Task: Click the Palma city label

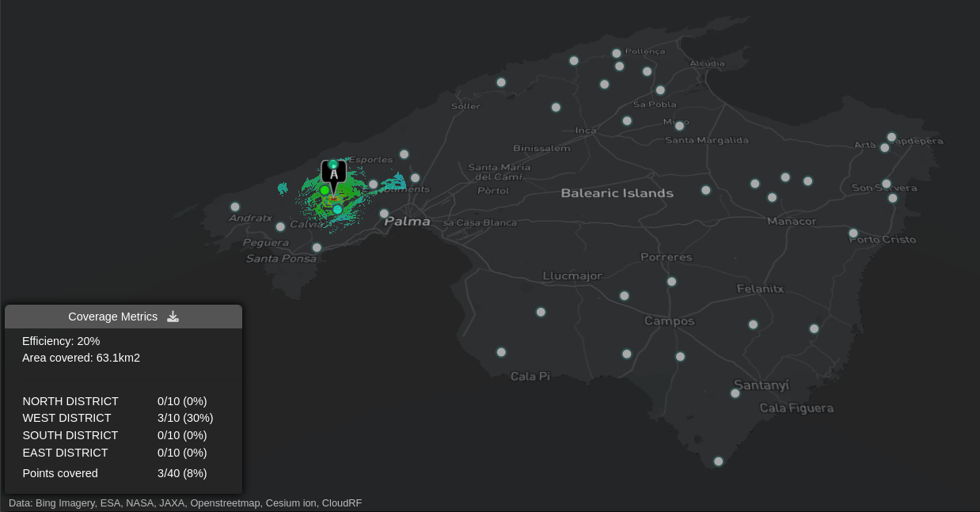Action: (407, 222)
